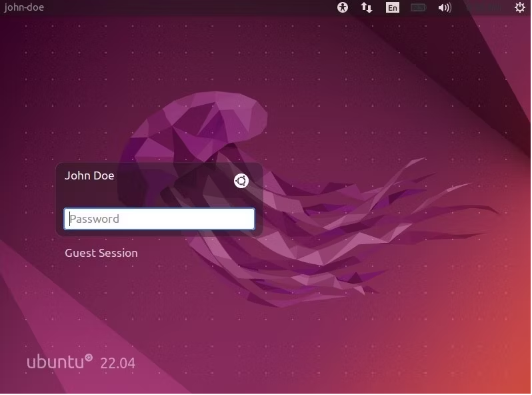Open the accessibility menu icon
The image size is (532, 395).
coord(343,7)
